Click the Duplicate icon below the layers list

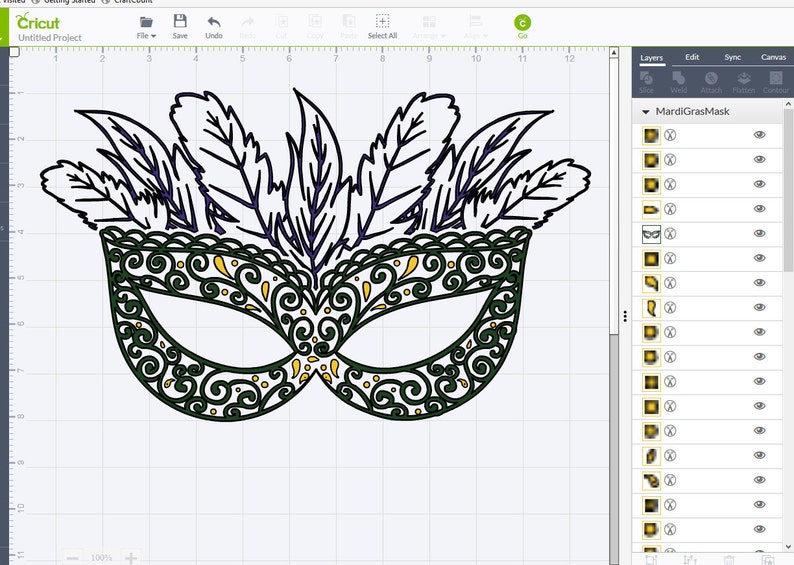pyautogui.click(x=767, y=560)
